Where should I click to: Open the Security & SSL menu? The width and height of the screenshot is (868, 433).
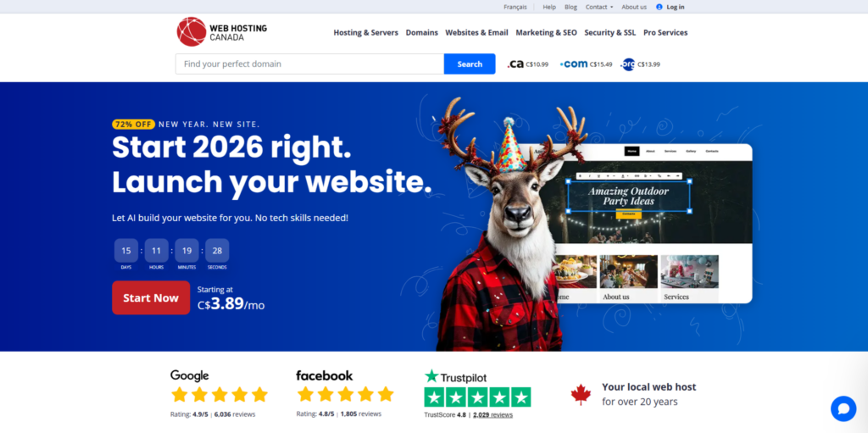click(x=610, y=33)
